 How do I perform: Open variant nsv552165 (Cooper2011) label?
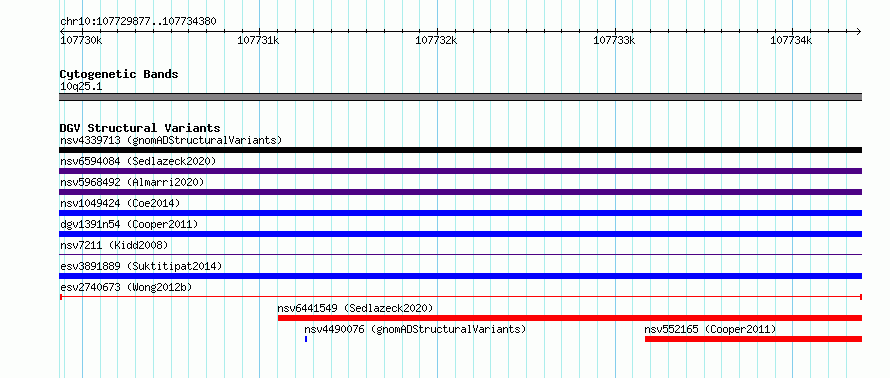[710, 329]
